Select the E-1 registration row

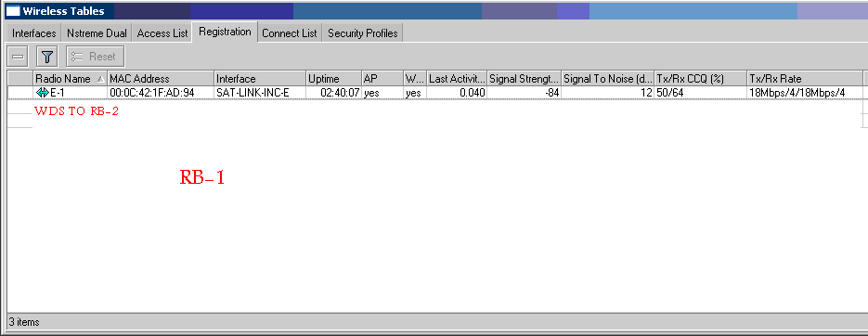point(435,93)
